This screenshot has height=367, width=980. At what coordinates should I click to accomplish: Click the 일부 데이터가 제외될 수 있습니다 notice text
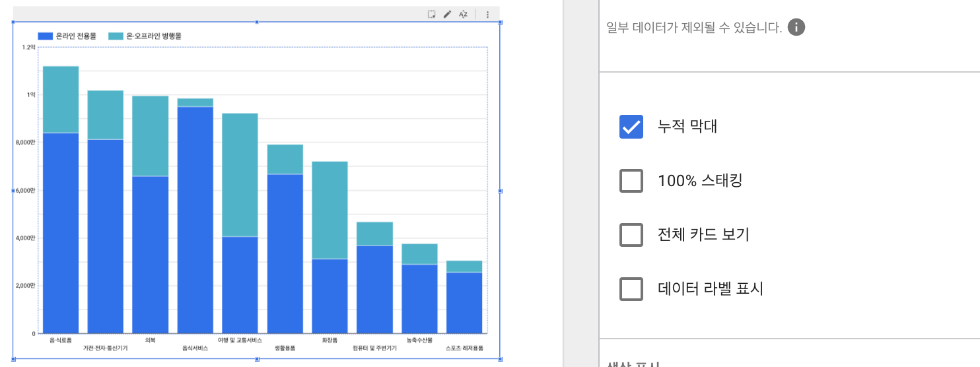click(x=694, y=28)
